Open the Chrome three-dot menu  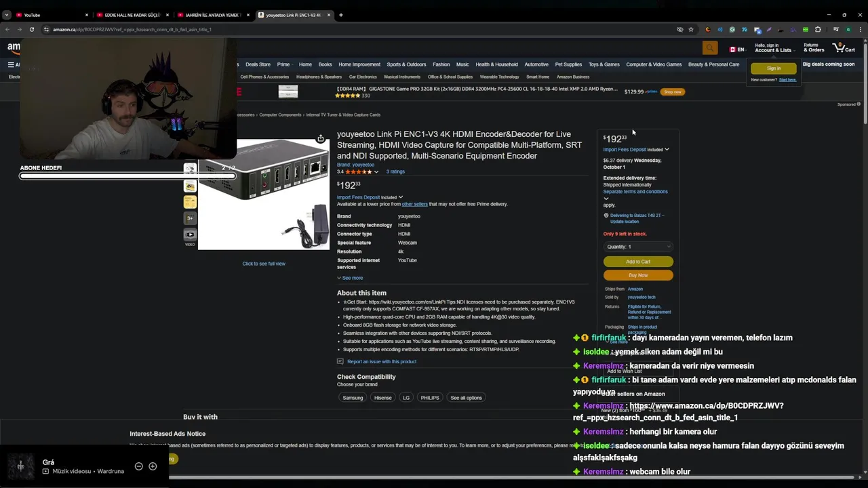[861, 29]
